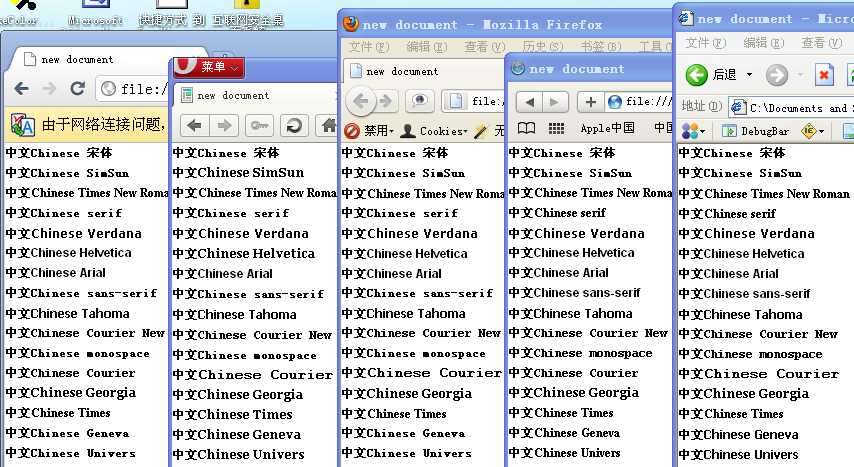Open the 编辑 menu in Firefox
The height and width of the screenshot is (467, 854).
(426, 47)
